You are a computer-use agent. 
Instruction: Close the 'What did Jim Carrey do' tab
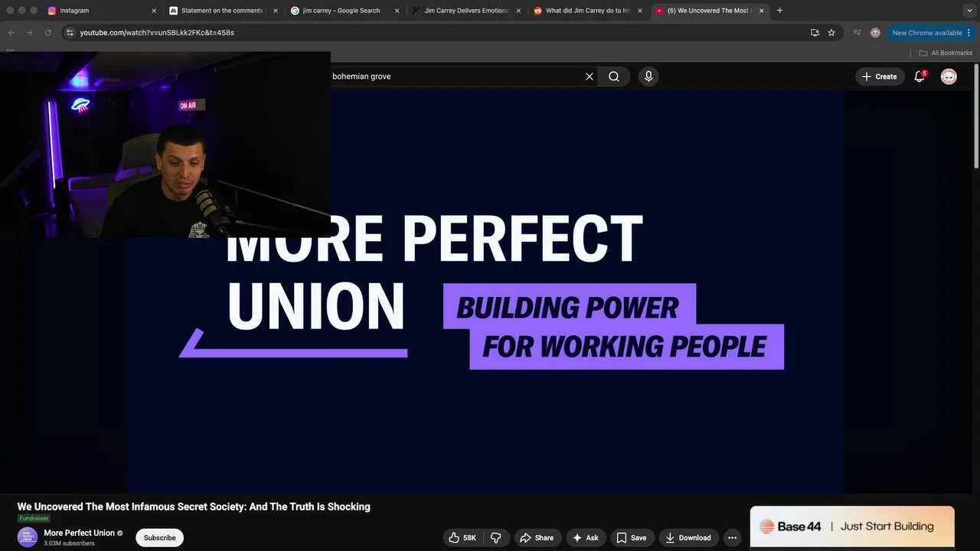(x=640, y=11)
